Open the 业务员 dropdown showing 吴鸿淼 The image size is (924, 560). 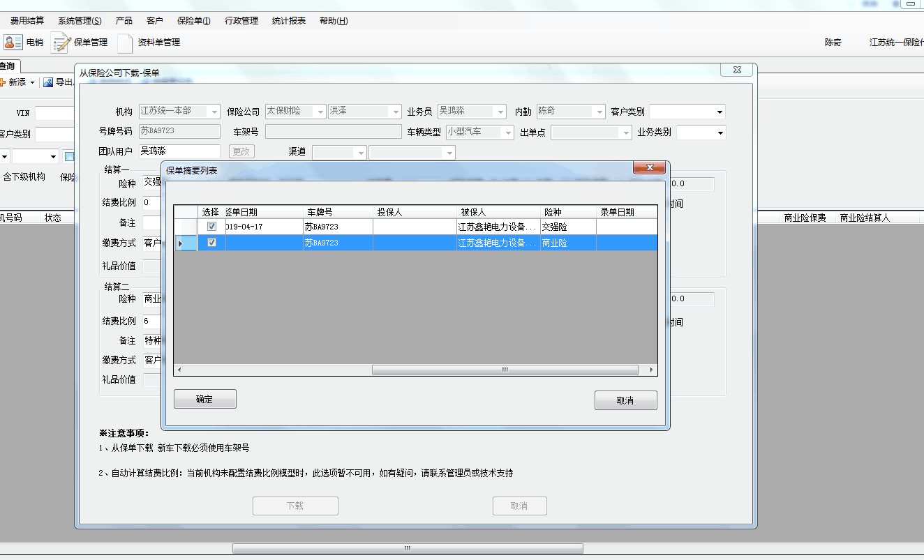pyautogui.click(x=500, y=112)
